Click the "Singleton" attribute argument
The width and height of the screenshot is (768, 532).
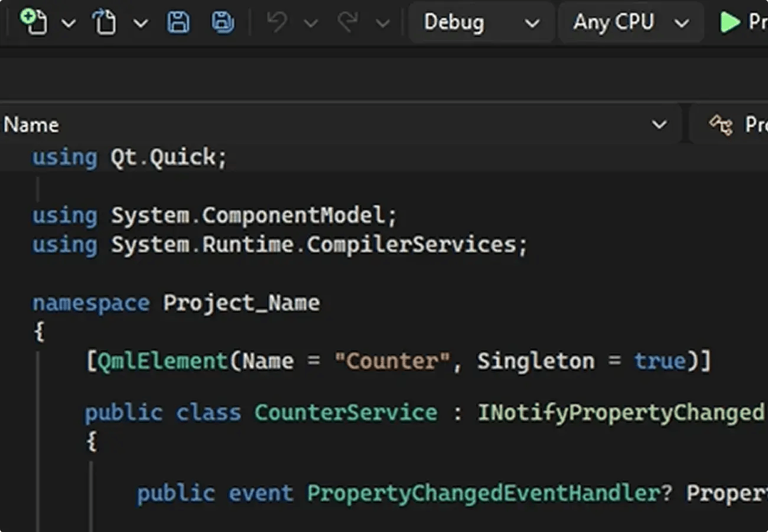click(535, 361)
